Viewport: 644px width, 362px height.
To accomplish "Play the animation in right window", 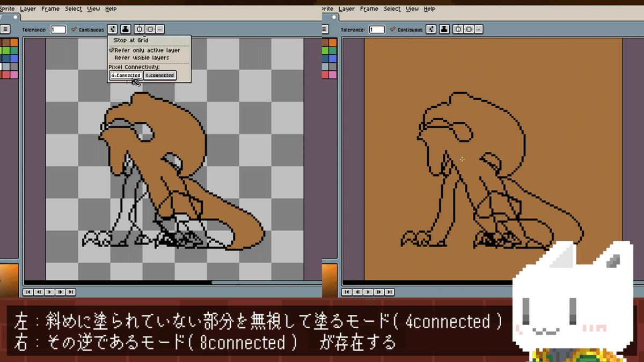I will (x=368, y=292).
